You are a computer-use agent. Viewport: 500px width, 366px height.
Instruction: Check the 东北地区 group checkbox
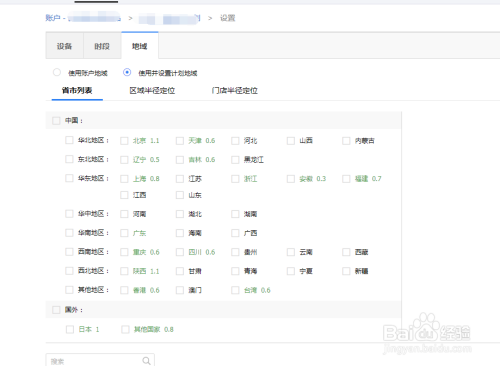coord(69,159)
